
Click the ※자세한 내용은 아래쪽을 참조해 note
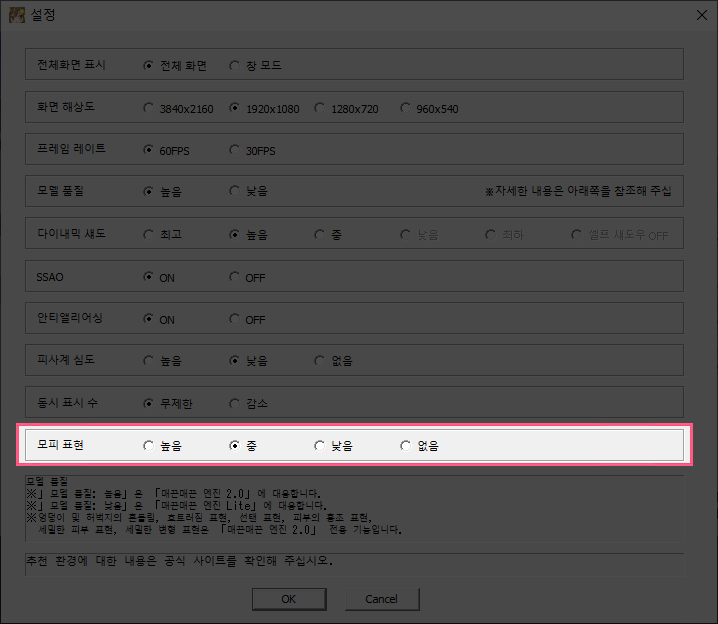click(x=578, y=190)
